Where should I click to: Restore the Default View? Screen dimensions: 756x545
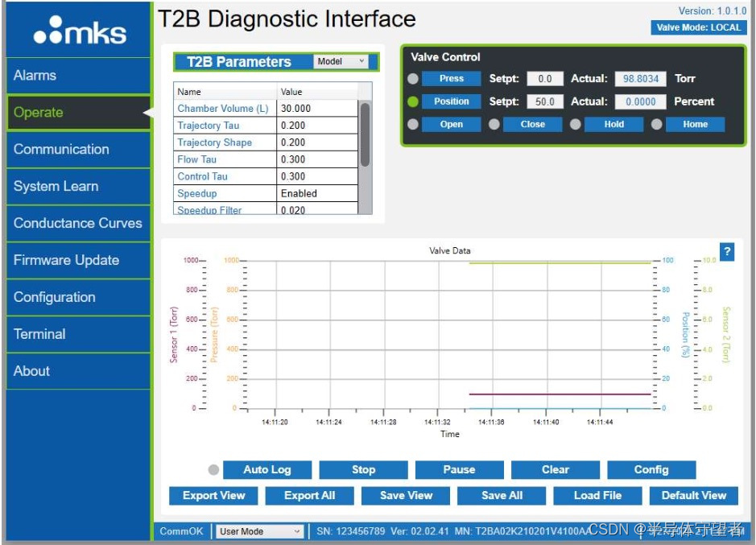point(693,496)
